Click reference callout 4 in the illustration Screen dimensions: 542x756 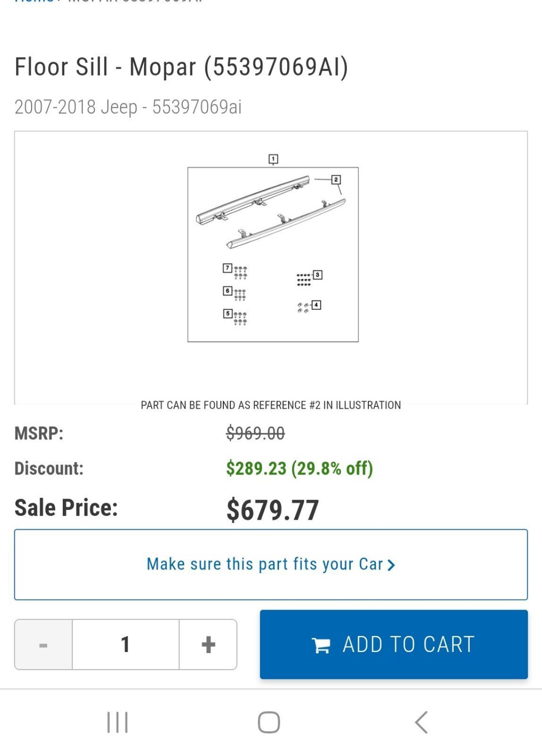coord(316,305)
